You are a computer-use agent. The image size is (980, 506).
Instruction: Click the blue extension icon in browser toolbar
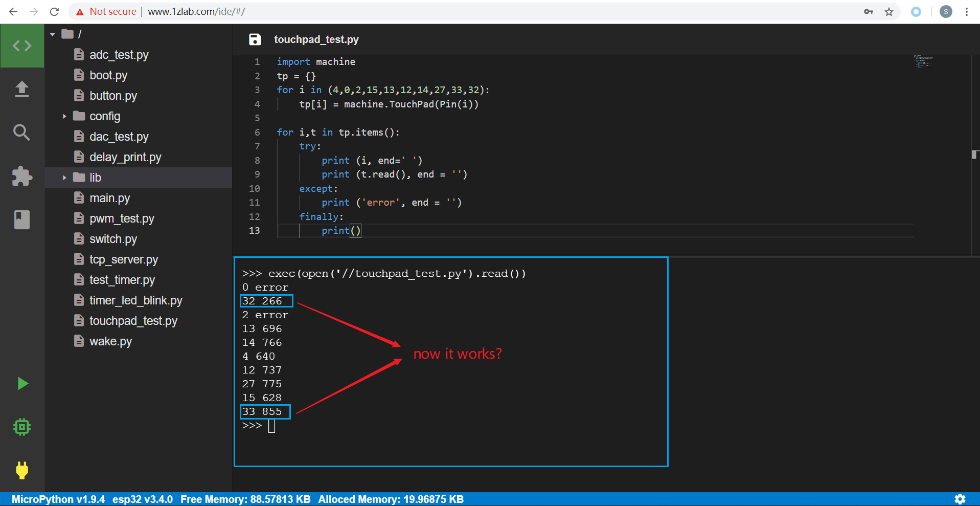pyautogui.click(x=916, y=11)
